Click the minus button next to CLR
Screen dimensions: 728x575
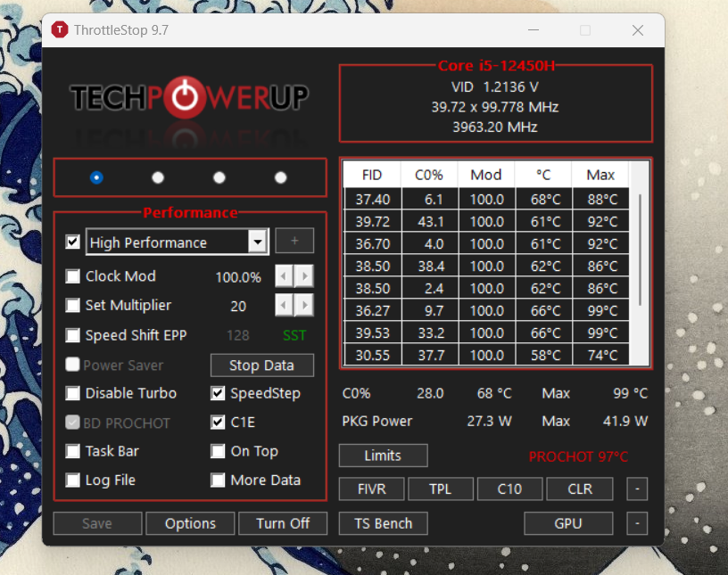pos(637,489)
